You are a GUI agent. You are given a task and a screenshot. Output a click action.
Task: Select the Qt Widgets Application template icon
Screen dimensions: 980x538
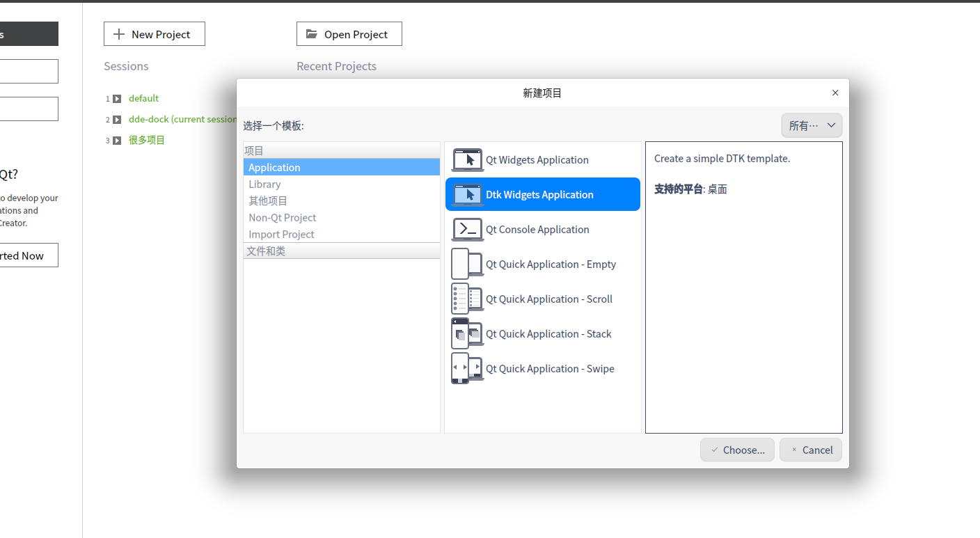tap(468, 160)
